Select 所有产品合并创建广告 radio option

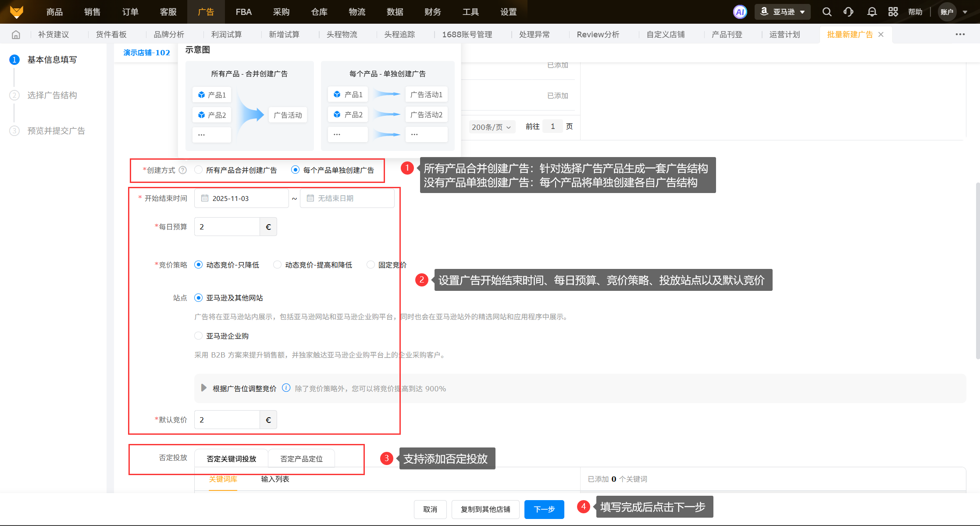point(199,170)
